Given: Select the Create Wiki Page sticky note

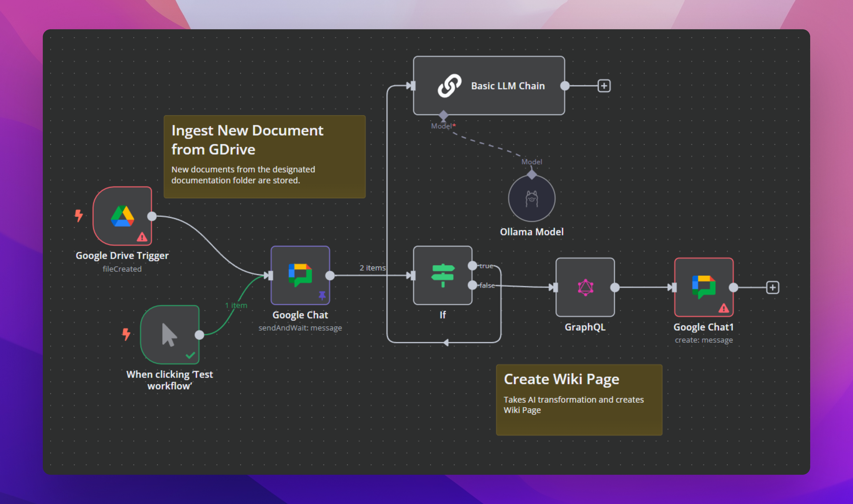Looking at the screenshot, I should (579, 400).
